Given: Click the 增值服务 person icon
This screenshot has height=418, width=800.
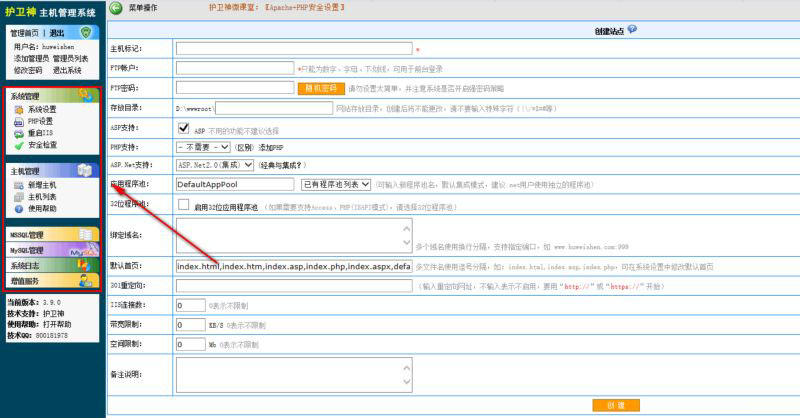Looking at the screenshot, I should (86, 280).
